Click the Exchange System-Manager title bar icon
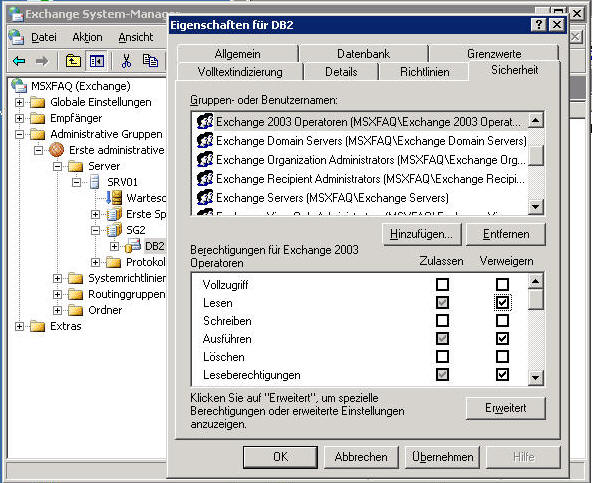The image size is (592, 483). click(16, 14)
